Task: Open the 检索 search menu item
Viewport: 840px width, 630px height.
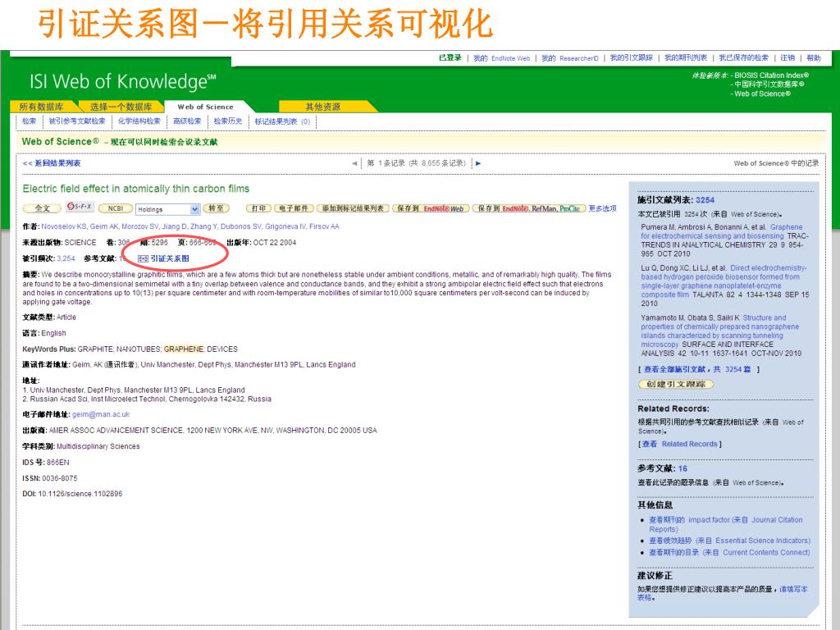Action: pos(29,121)
